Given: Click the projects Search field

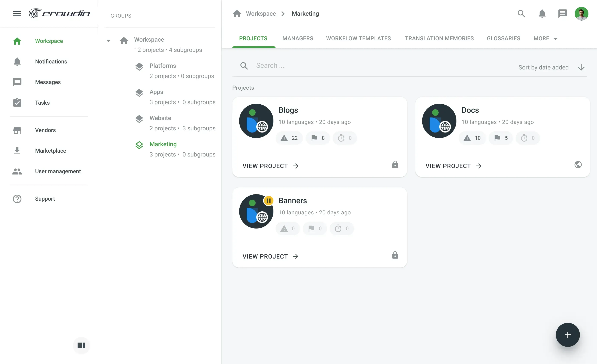Looking at the screenshot, I should 363,65.
